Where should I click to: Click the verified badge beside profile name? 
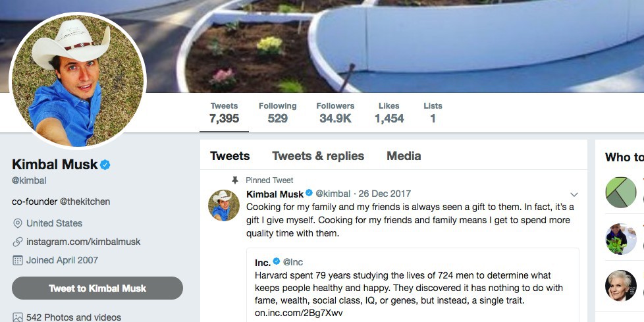(x=105, y=165)
